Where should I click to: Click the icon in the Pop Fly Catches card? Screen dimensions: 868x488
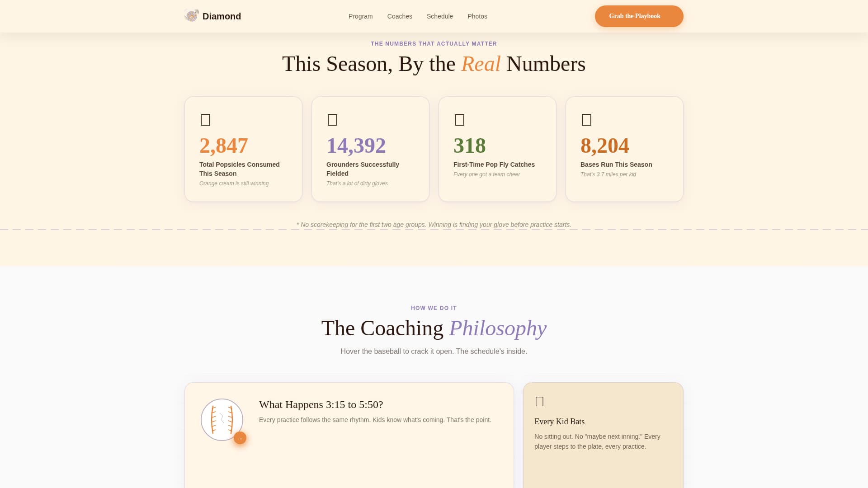459,120
